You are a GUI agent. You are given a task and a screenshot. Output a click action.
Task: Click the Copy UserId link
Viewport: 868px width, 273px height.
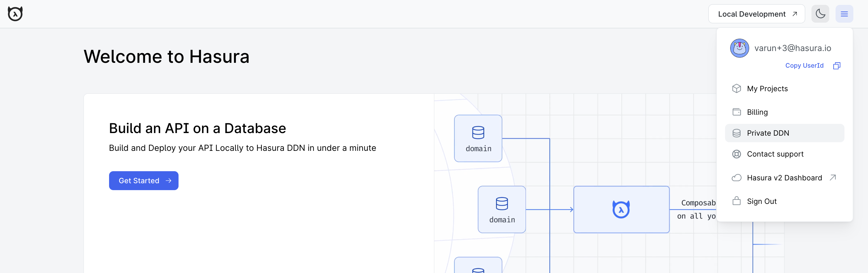804,66
